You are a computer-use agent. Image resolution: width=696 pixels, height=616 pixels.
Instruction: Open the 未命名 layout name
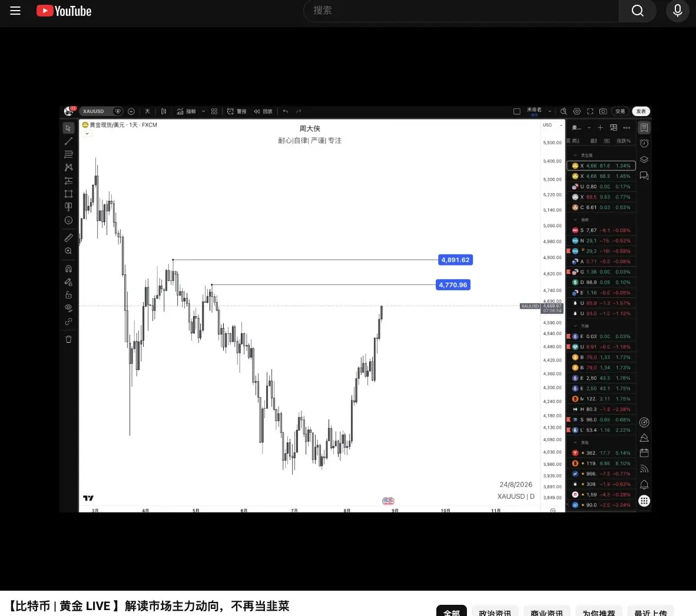tap(534, 111)
